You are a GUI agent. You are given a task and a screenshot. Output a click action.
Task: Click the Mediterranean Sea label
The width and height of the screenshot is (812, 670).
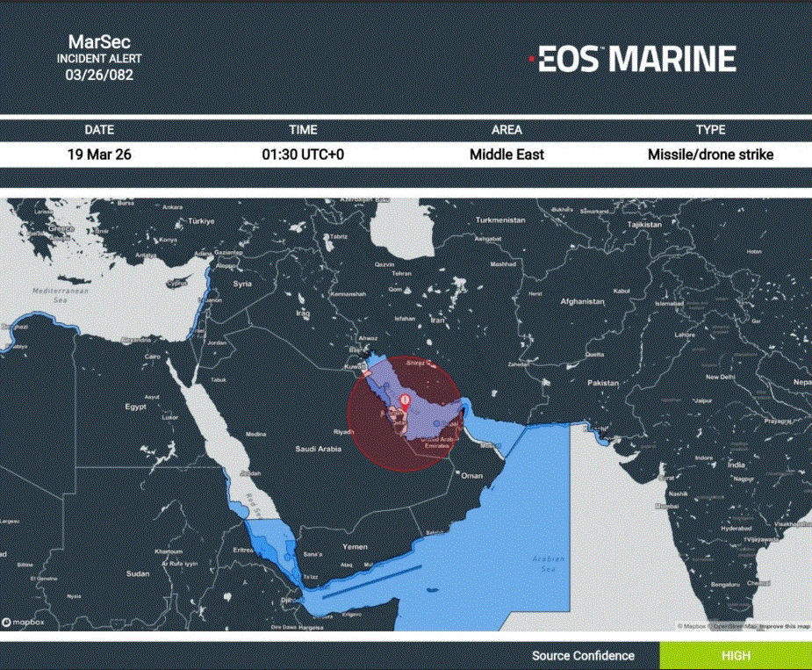pyautogui.click(x=56, y=294)
